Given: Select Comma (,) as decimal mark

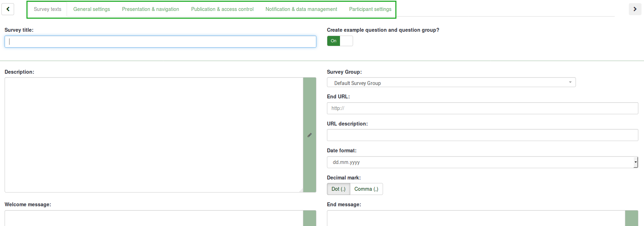Looking at the screenshot, I should (366, 189).
